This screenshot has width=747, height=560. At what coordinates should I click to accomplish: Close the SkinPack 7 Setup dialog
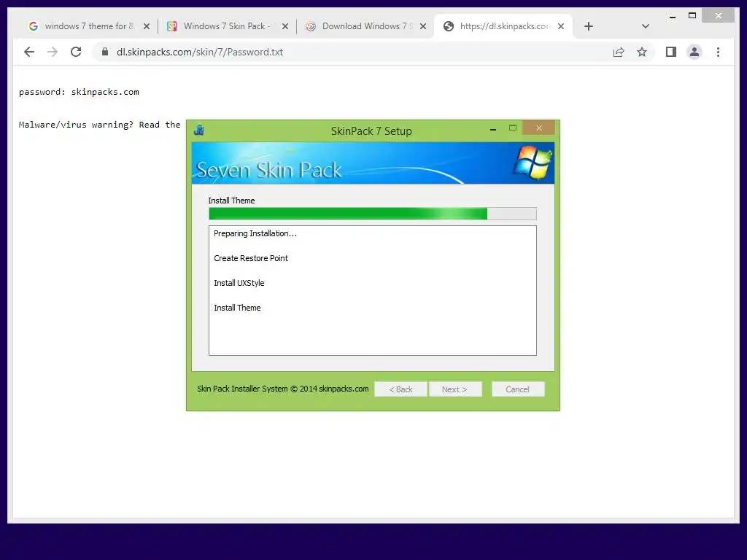pyautogui.click(x=538, y=128)
